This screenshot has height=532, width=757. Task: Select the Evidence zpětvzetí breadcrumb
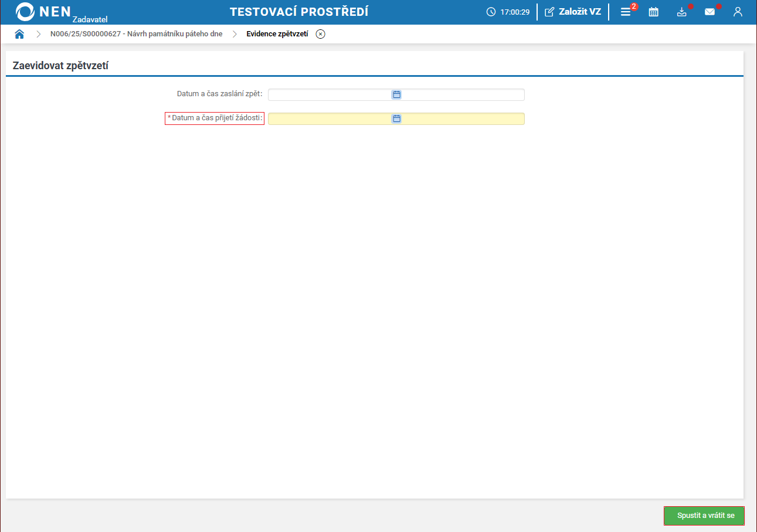(277, 34)
